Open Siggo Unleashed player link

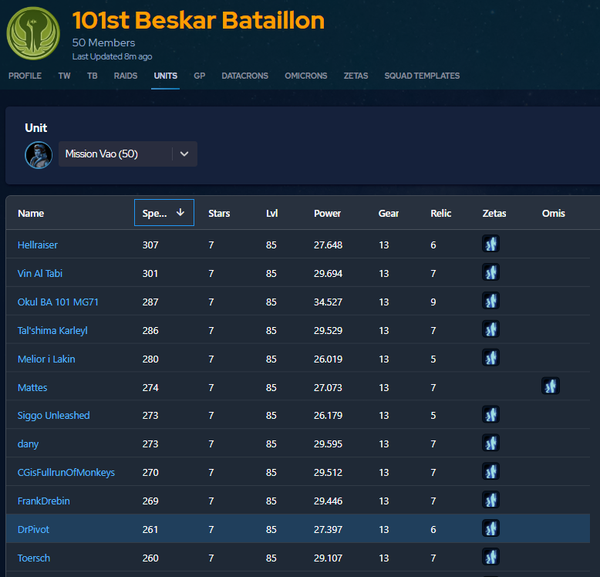(x=53, y=416)
